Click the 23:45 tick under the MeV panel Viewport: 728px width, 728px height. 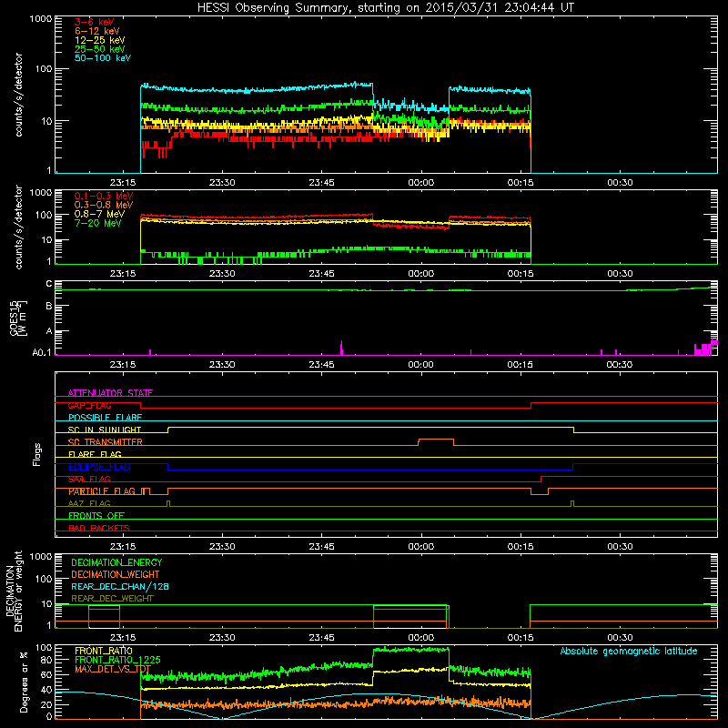pos(322,274)
